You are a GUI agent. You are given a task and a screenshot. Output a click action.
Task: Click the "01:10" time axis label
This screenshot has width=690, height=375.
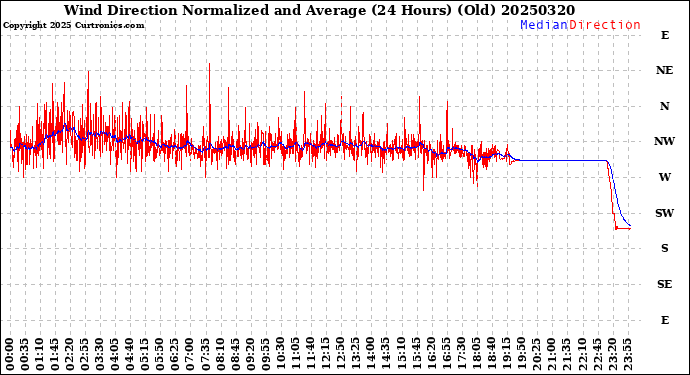(40, 355)
